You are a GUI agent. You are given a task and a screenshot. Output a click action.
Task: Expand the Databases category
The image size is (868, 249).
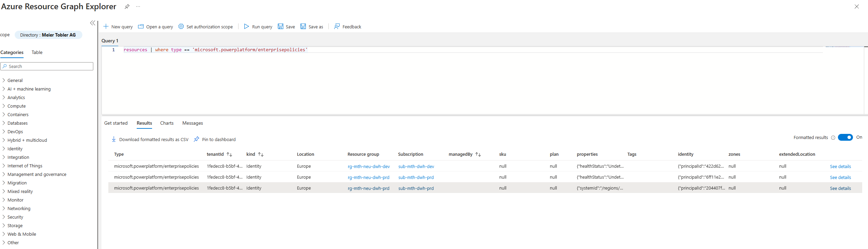click(x=4, y=123)
